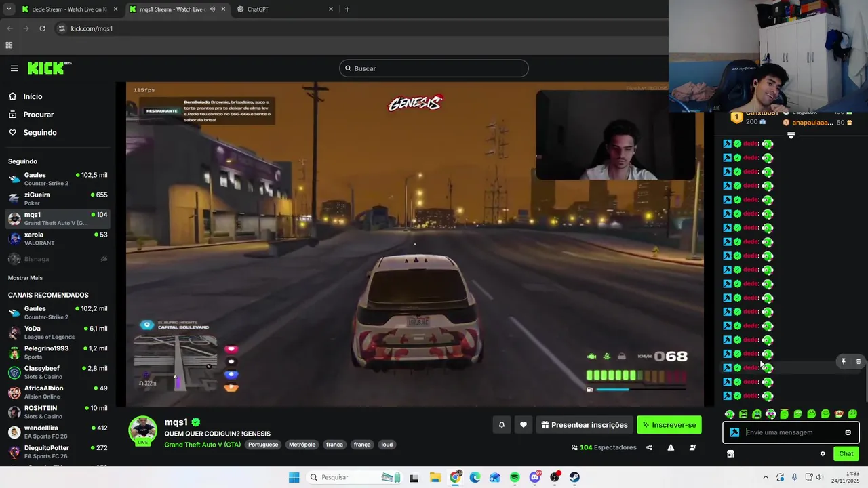Click the moderator hammer badge in chat input
Screen dimensions: 868x488
(734, 432)
